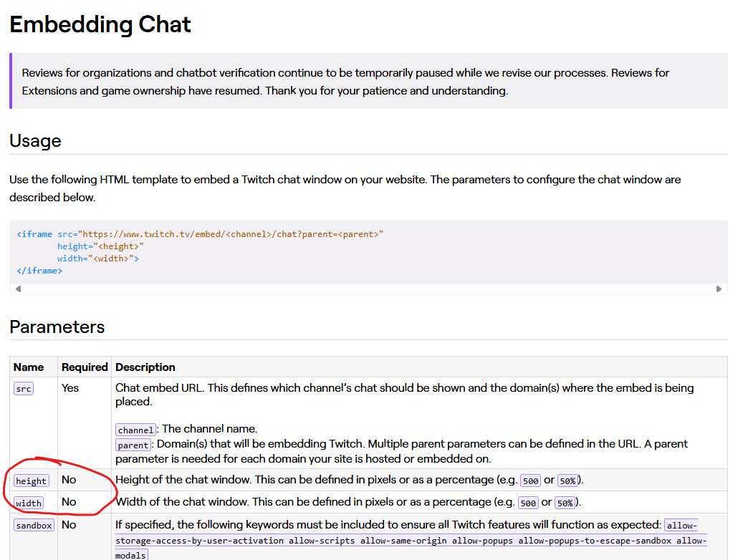Click the closing </iframe> tag in code
Image resolution: width=743 pixels, height=560 pixels.
pos(39,271)
